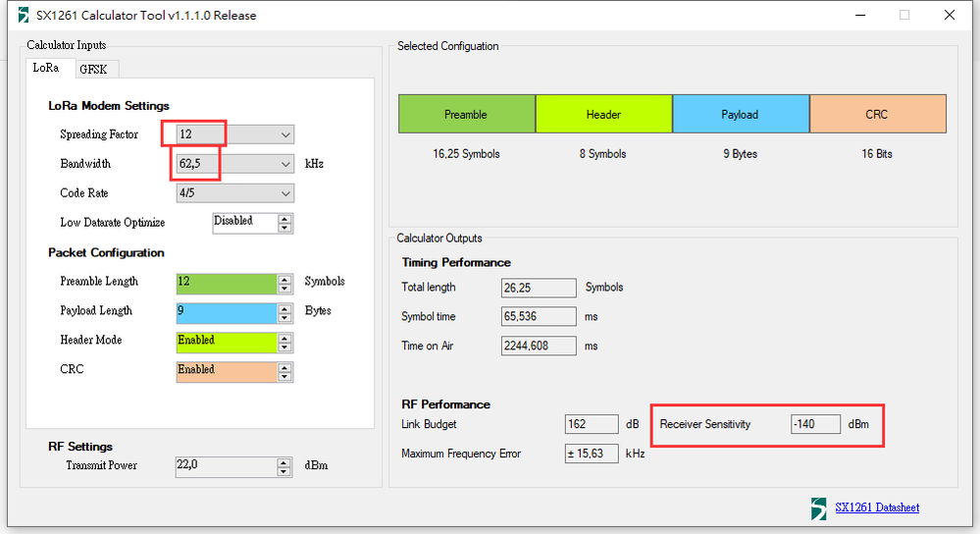Click the blue Payload block
This screenshot has height=534, width=980.
point(741,114)
